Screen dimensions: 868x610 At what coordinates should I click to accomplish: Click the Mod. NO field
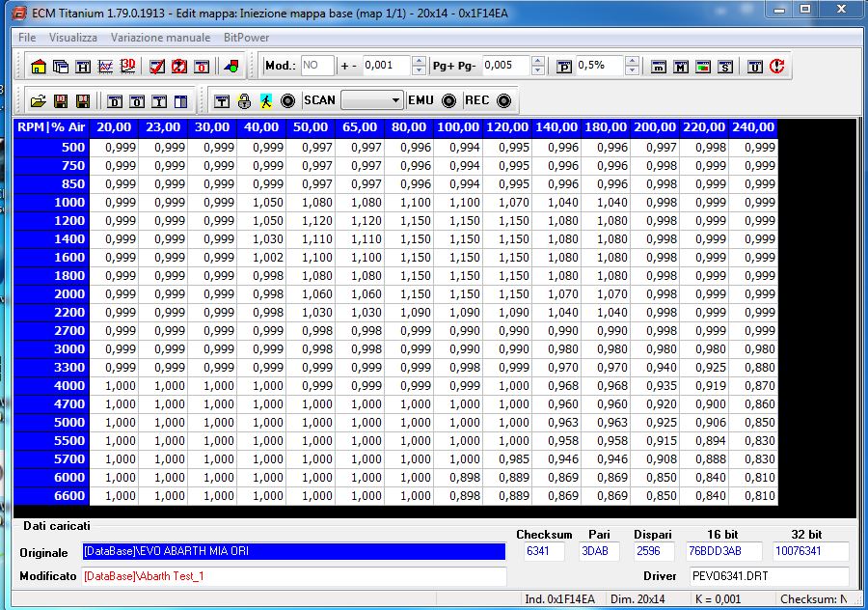[317, 66]
